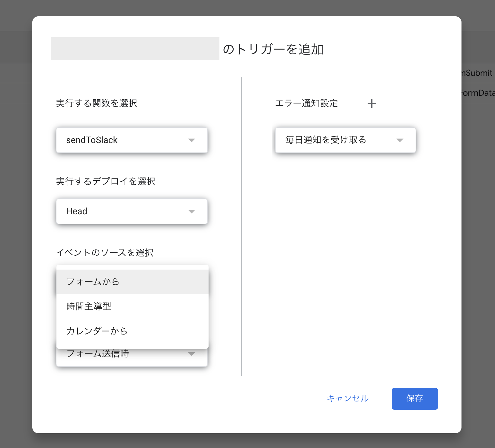Click the フォーム送信時 dropdown arrow
The height and width of the screenshot is (448, 495).
(192, 354)
